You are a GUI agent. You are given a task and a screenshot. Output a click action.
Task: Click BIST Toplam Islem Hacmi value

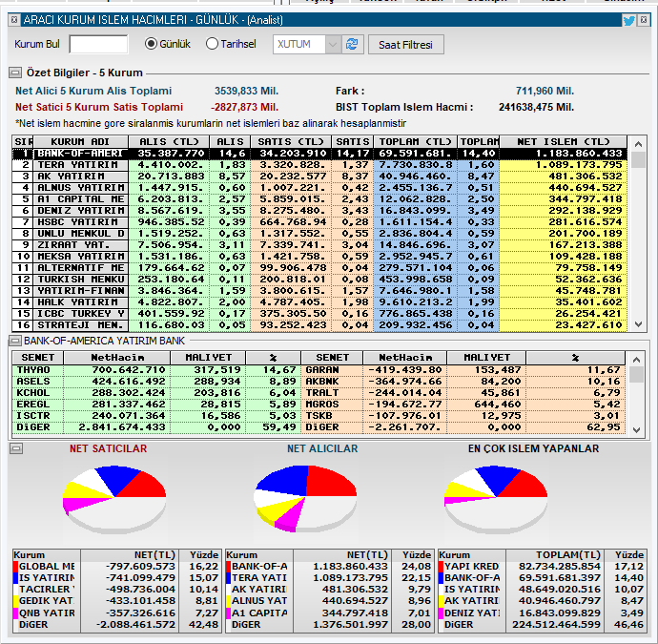[x=536, y=107]
